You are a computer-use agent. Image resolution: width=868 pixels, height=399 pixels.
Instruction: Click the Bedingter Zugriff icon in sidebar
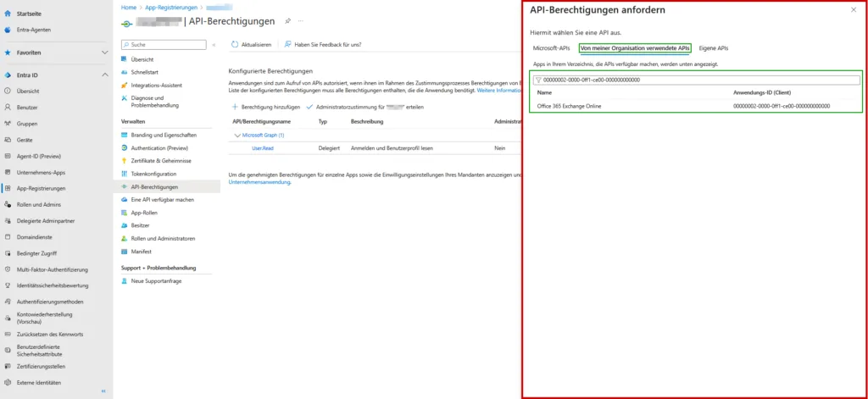point(8,253)
